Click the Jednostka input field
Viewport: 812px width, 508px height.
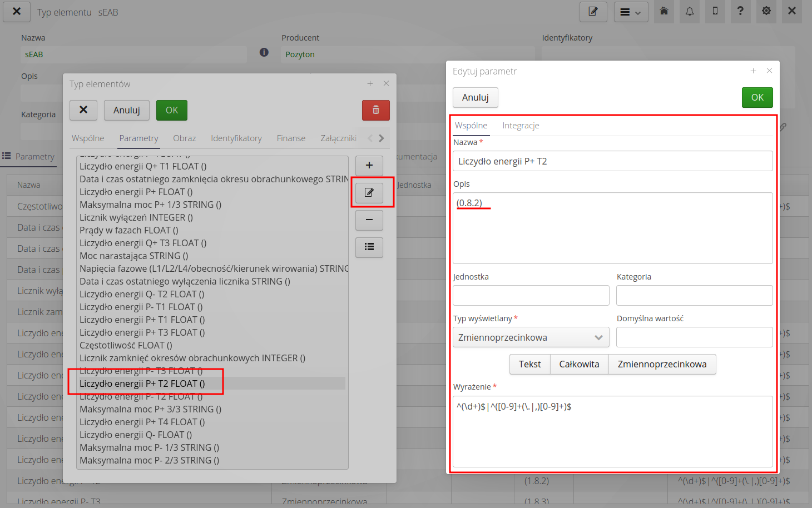pos(531,296)
